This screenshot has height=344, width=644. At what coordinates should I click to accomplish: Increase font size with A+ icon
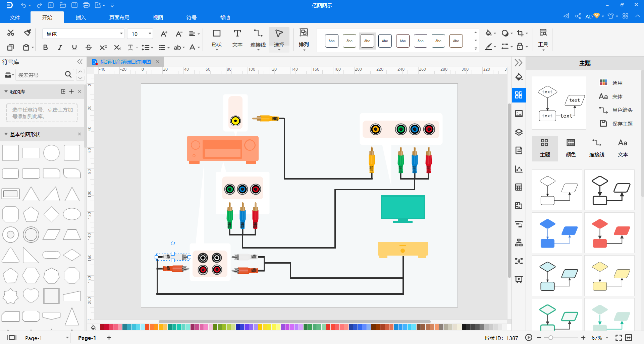(164, 34)
